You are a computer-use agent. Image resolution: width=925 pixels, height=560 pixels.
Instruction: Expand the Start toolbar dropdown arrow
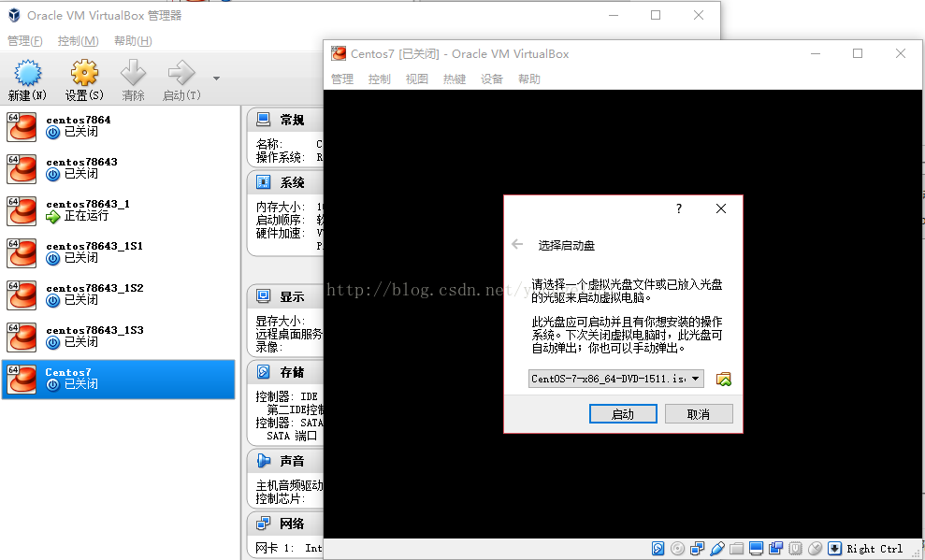[x=216, y=79]
